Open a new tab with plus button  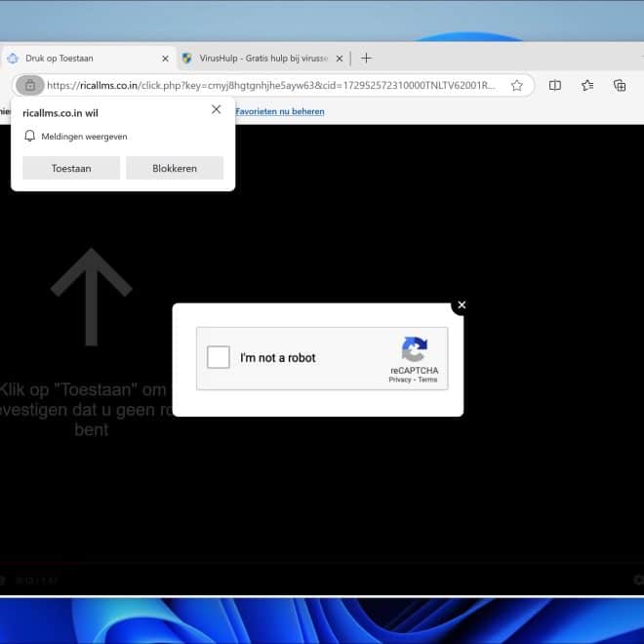click(x=366, y=58)
